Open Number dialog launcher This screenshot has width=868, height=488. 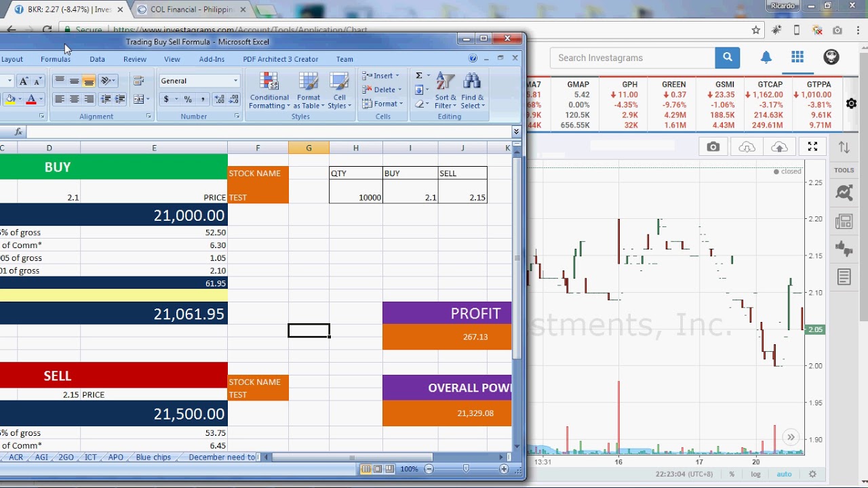pos(237,117)
